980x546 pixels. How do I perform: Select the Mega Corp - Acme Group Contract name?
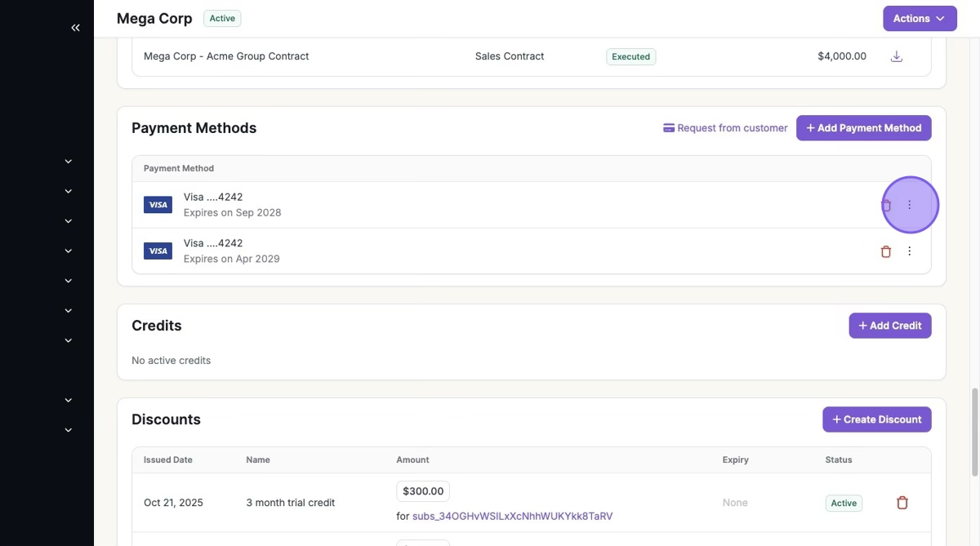click(226, 56)
